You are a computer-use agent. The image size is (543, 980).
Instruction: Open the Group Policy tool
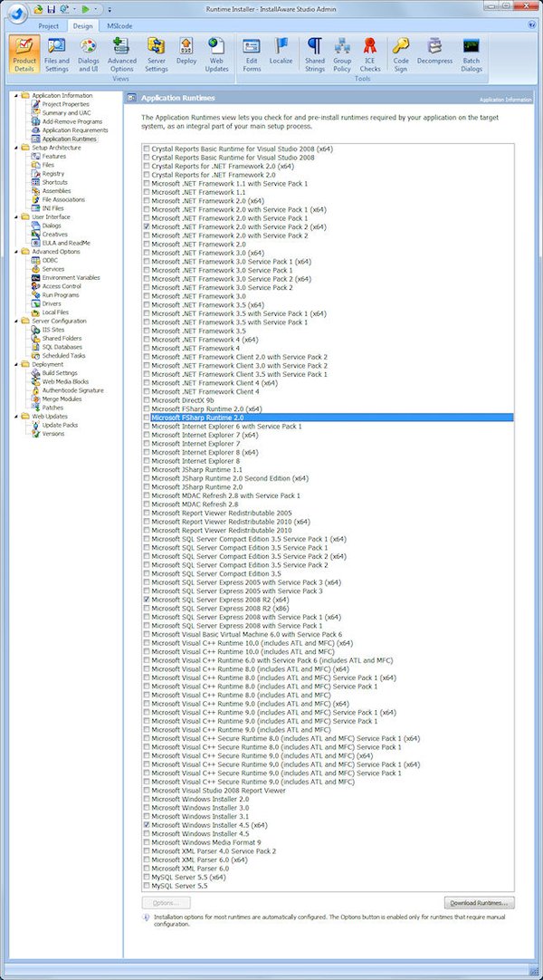pos(342,55)
